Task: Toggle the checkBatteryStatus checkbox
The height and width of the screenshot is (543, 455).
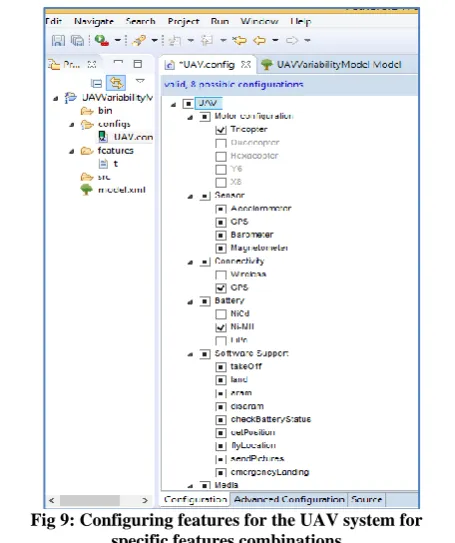Action: point(221,420)
